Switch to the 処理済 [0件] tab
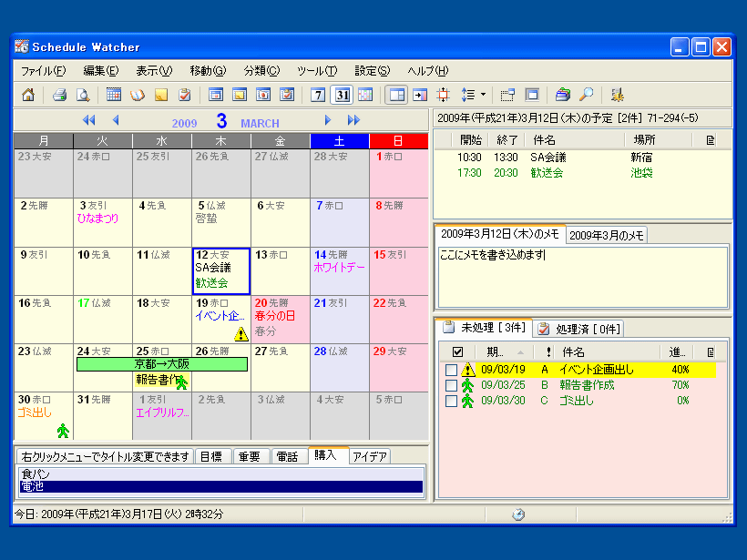 click(x=579, y=329)
